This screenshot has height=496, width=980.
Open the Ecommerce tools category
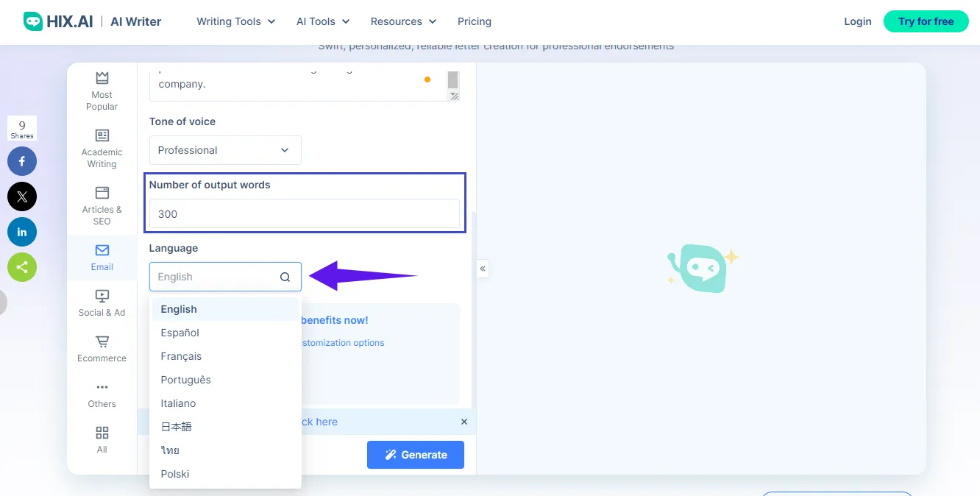pos(102,347)
